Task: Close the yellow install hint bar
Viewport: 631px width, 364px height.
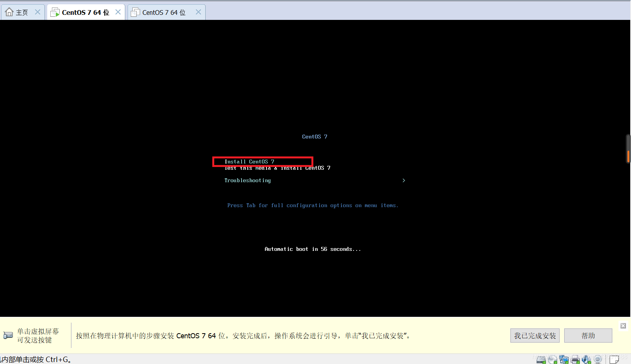Action: [623, 326]
